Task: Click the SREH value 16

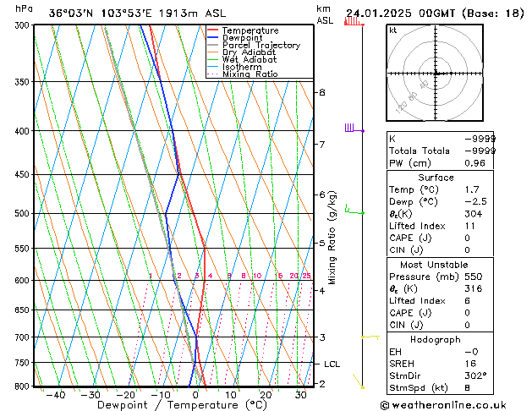Action: (x=470, y=364)
